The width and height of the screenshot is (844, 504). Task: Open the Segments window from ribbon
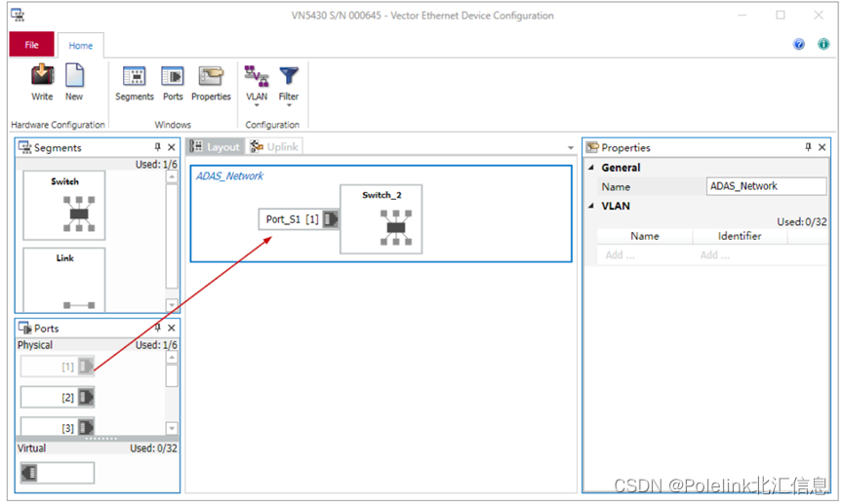pyautogui.click(x=134, y=82)
